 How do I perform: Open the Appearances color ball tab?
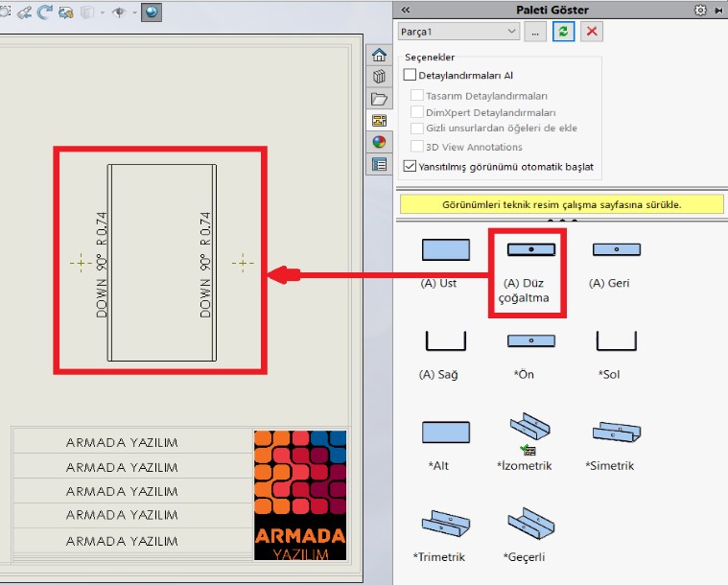coord(380,142)
